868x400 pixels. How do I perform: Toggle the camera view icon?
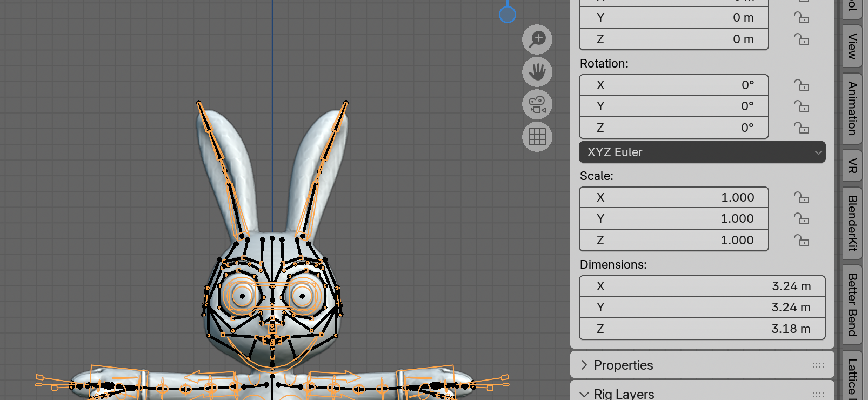pyautogui.click(x=537, y=104)
